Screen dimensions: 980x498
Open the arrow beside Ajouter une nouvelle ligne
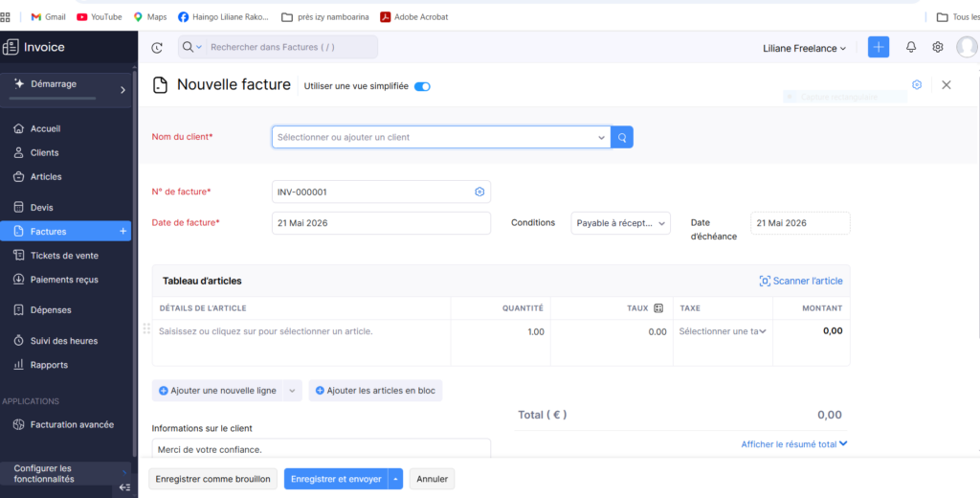(x=292, y=391)
